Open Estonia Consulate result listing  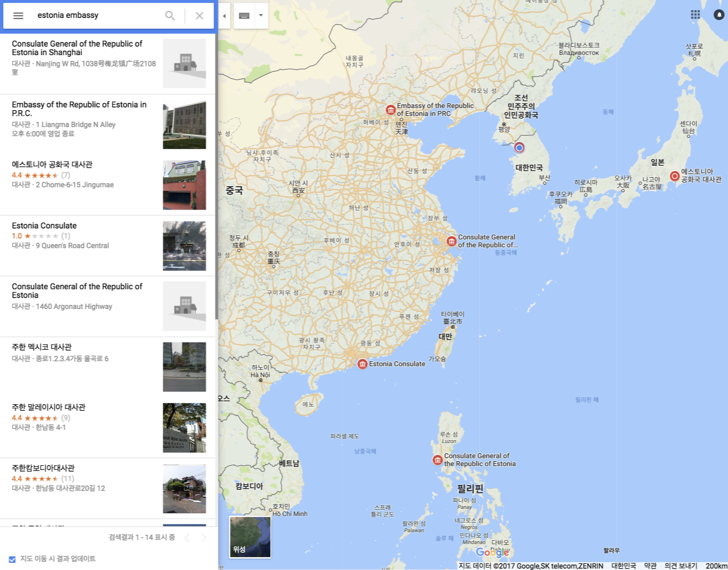(x=108, y=245)
